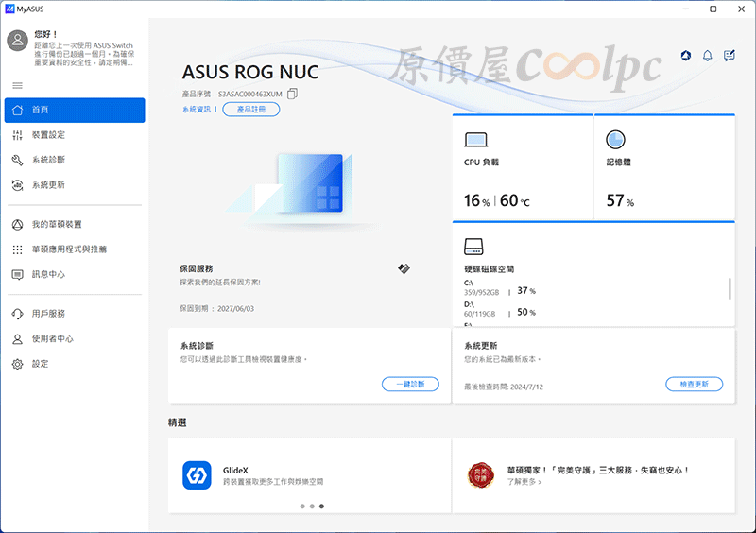Click the message center chat icon in the sidebar
Viewport: 756px width, 533px height.
(x=17, y=274)
